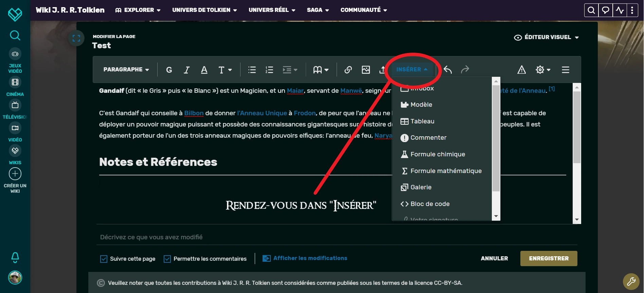The width and height of the screenshot is (644, 293).
Task: Follow the Manwë link
Action: point(351,91)
